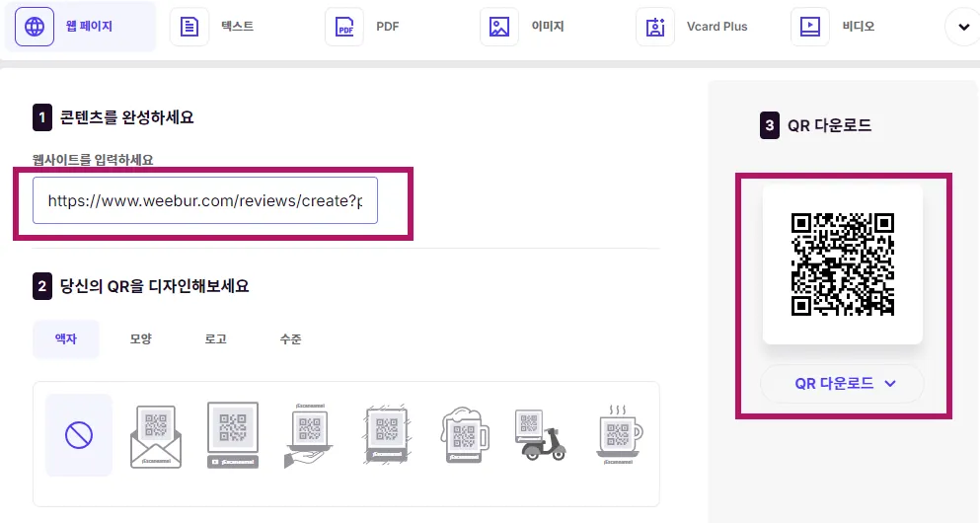Screen dimensions: 980x523
Task: Switch to the 로고 tab
Action: [x=215, y=338]
